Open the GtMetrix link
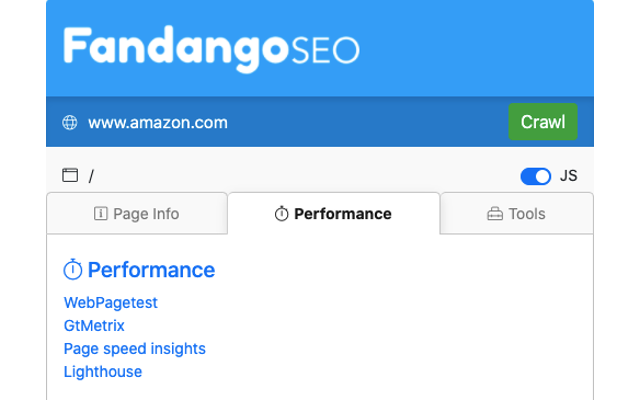Image resolution: width=640 pixels, height=400 pixels. click(94, 325)
